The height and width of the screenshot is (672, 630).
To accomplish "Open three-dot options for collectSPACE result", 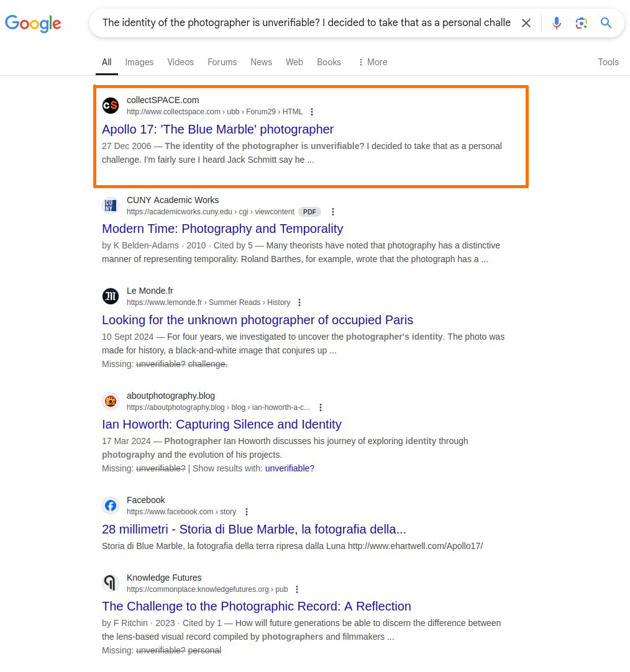I will pos(312,112).
